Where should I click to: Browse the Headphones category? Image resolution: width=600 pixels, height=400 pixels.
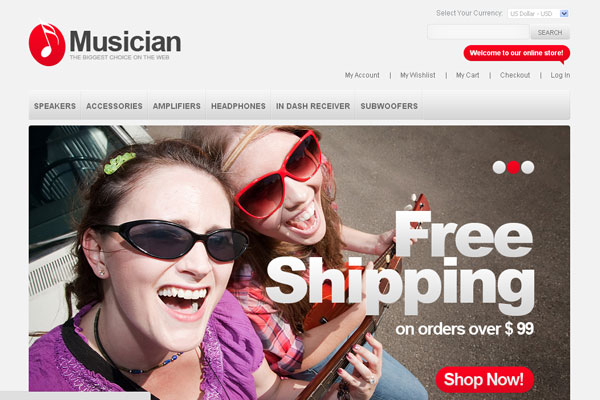(238, 106)
